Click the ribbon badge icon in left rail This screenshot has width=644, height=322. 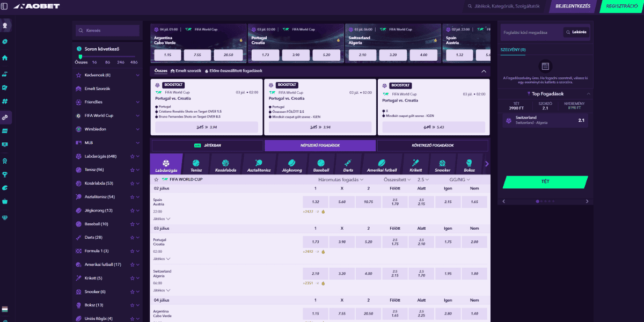(5, 160)
